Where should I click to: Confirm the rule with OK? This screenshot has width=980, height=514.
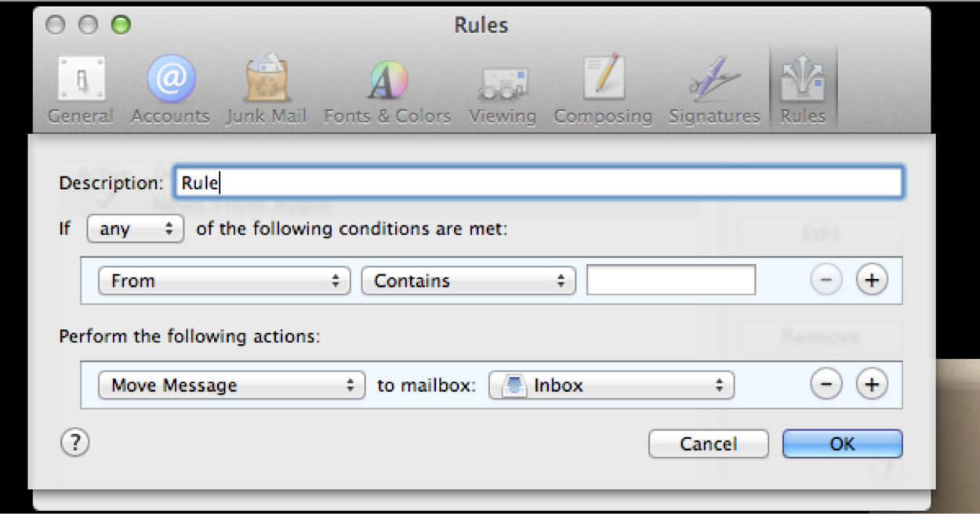(x=842, y=443)
